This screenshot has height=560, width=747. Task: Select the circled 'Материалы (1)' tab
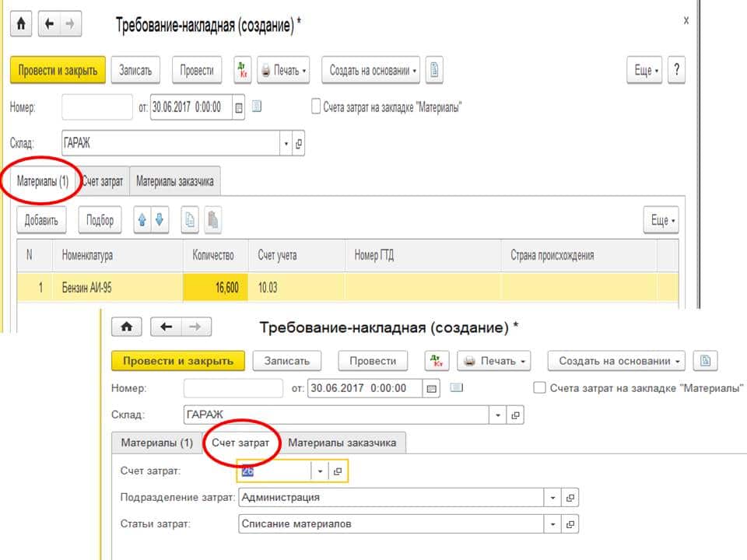point(44,181)
